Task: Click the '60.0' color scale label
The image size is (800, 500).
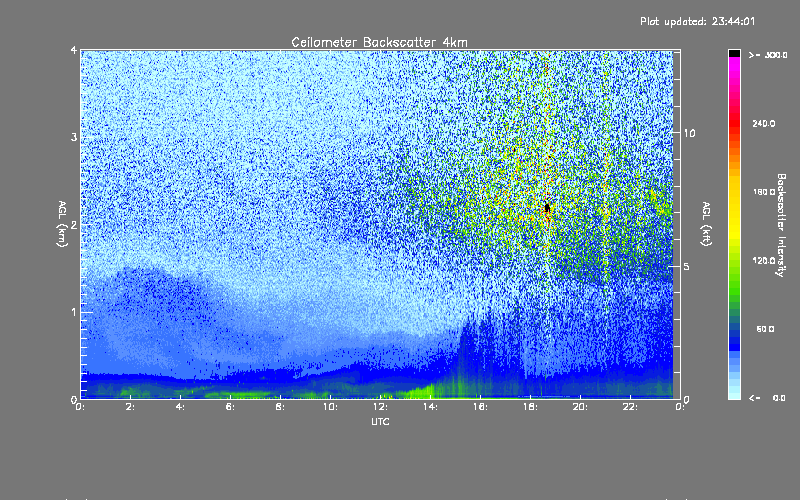Action: (765, 329)
